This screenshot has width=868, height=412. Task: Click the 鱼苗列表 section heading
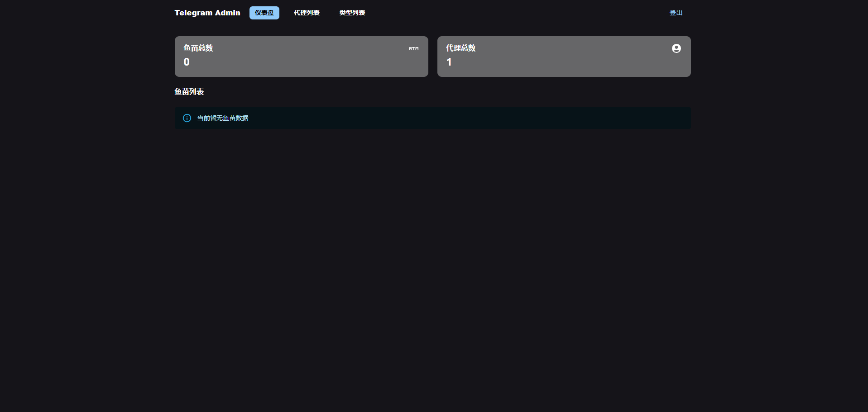pos(189,91)
